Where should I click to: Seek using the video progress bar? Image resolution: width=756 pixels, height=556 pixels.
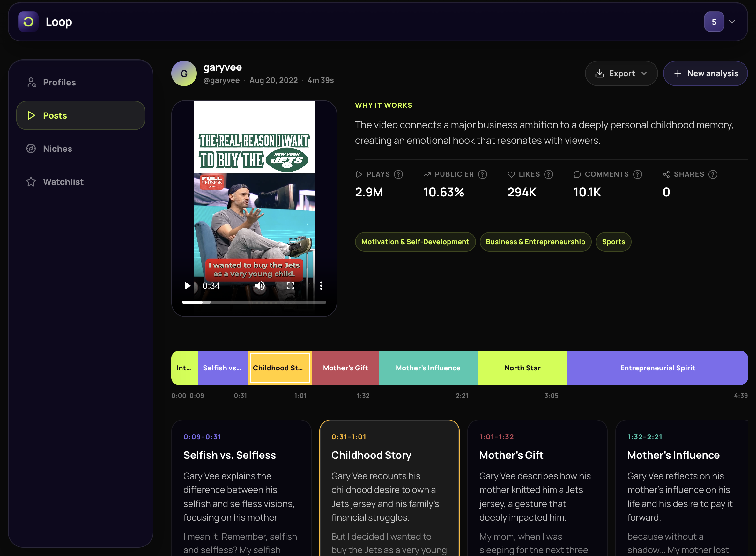tap(254, 302)
